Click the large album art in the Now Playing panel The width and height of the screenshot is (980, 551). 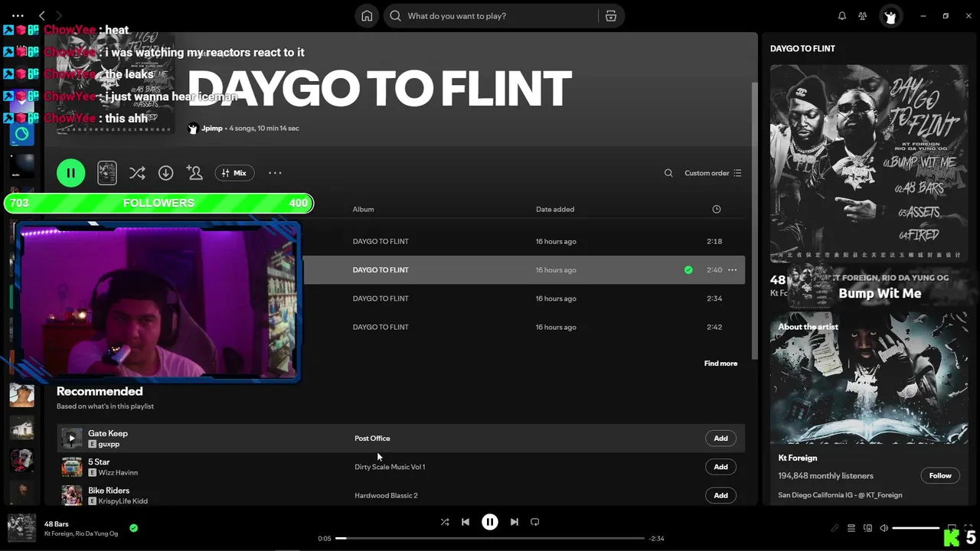(869, 163)
